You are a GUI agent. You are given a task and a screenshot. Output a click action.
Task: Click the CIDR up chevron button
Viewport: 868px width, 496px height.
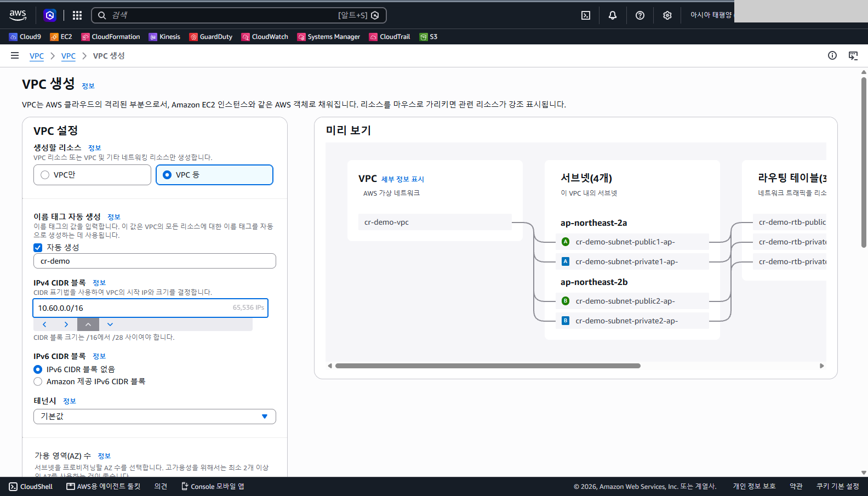(88, 324)
